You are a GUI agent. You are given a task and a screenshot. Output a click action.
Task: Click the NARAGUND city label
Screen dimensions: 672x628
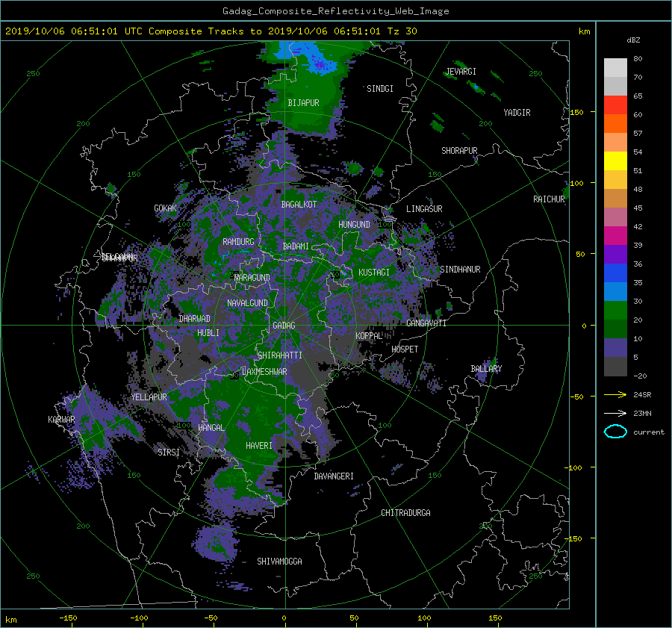pyautogui.click(x=252, y=278)
